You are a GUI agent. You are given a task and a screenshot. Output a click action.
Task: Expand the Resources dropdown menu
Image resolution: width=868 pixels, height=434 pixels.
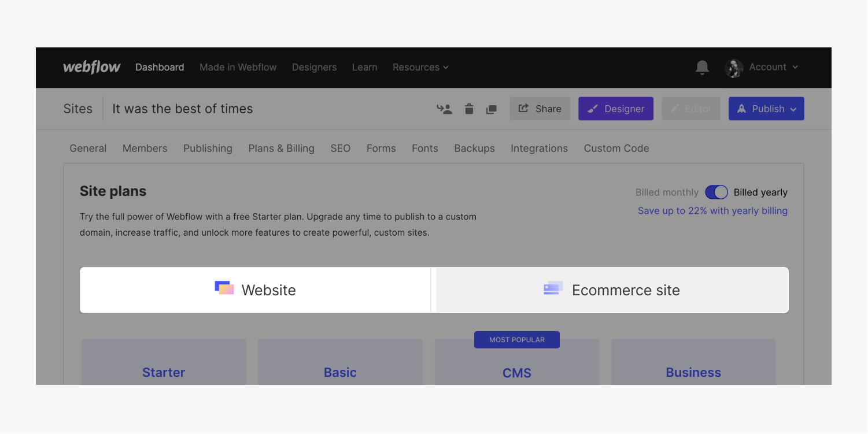(420, 67)
